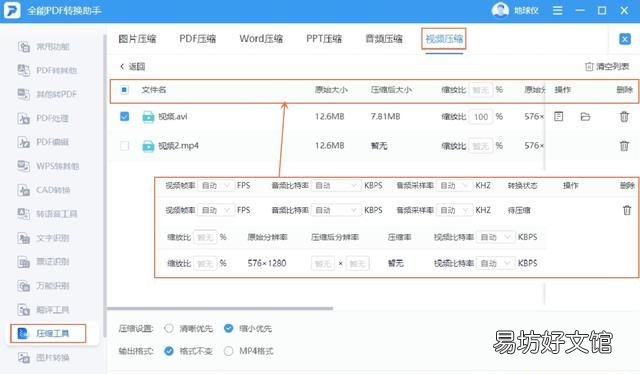This screenshot has width=640, height=374.
Task: Click the file icon for 视频2.mp4
Action: 148,146
